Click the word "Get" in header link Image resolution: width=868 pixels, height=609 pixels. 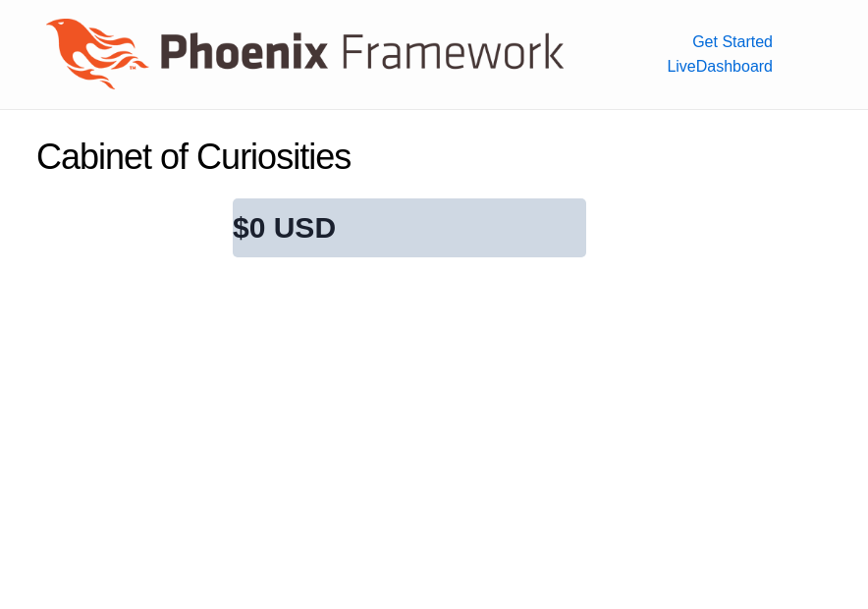[705, 41]
